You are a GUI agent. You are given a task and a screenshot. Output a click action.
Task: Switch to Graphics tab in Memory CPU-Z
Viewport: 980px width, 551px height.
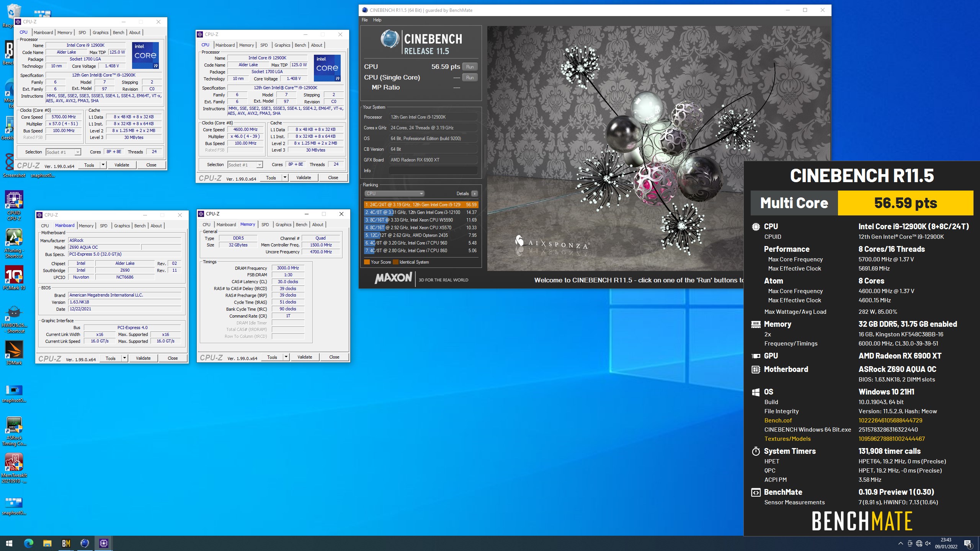[x=284, y=225]
